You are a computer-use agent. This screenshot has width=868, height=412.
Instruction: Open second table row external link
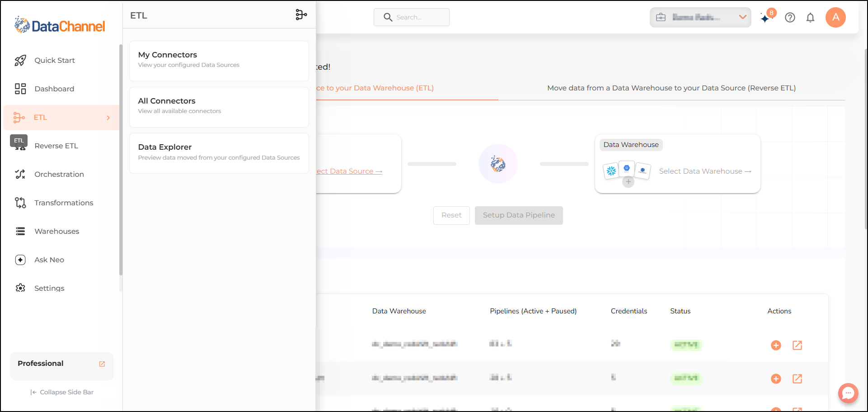click(798, 379)
